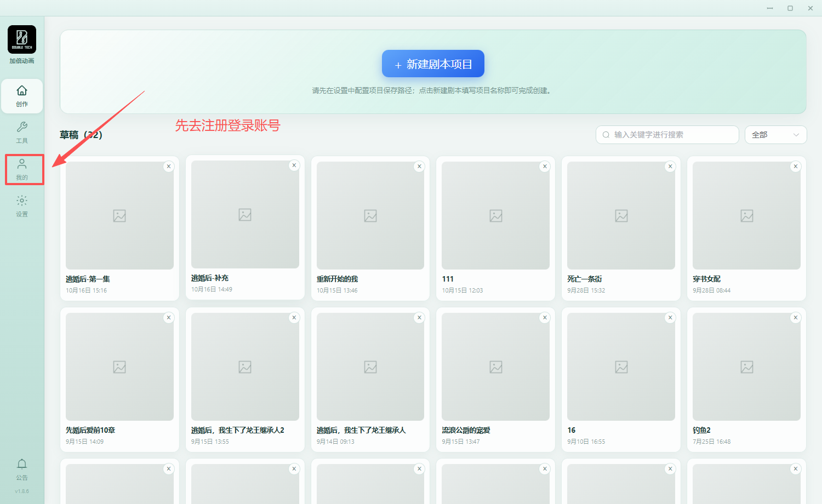Screen dimensions: 822x504
Task: Focus the keyword search field
Action: (667, 135)
